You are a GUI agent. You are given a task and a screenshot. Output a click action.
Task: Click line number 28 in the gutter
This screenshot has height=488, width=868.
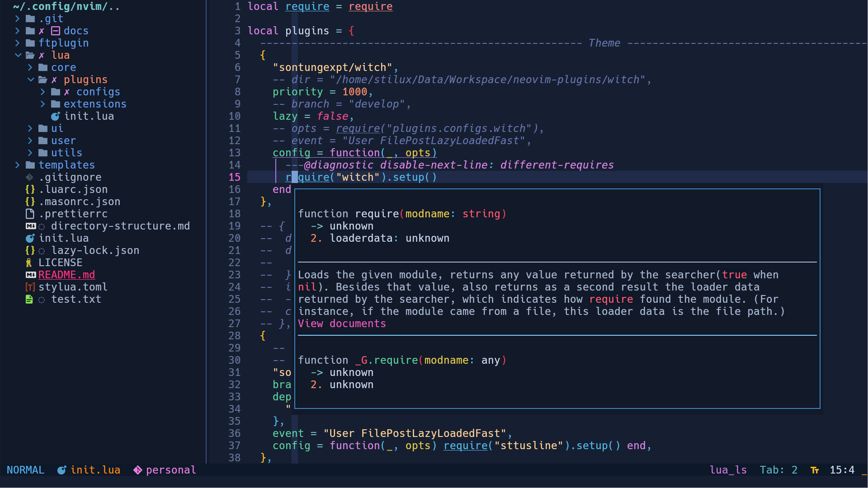[x=234, y=336]
